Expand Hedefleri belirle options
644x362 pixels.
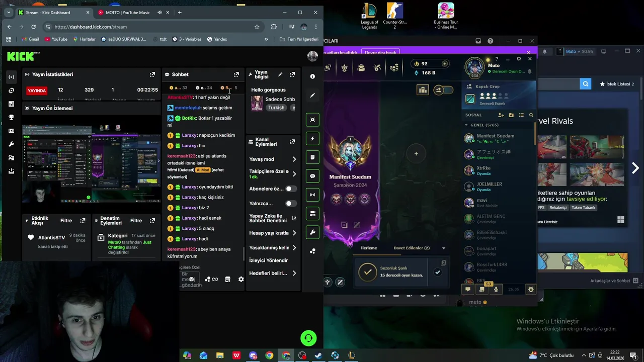[294, 274]
